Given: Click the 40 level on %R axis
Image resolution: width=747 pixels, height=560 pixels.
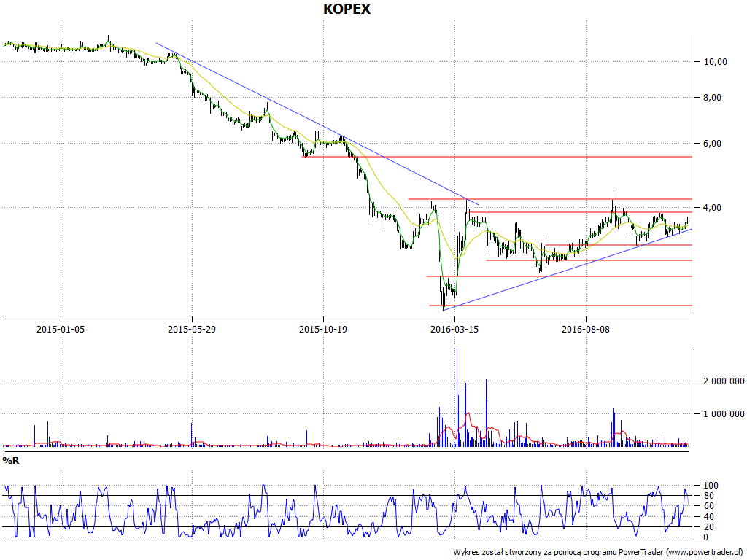Looking at the screenshot, I should coord(709,517).
